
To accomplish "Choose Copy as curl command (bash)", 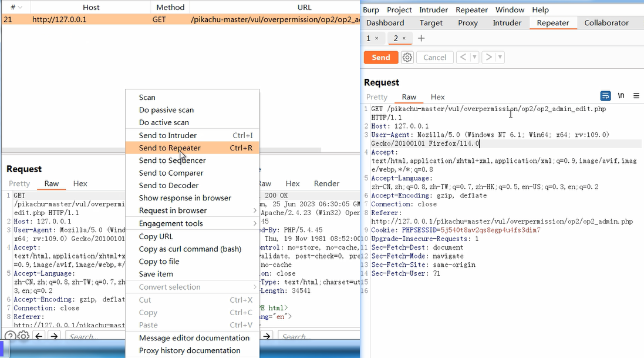I will pos(192,249).
